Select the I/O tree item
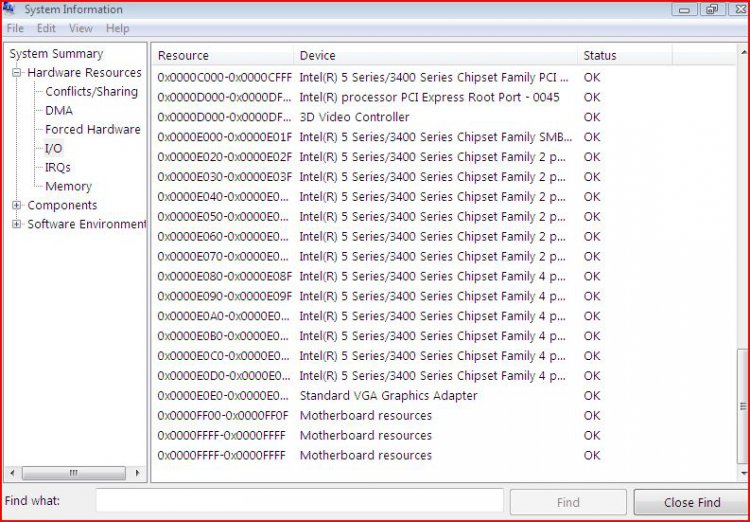The width and height of the screenshot is (750, 522). tap(54, 148)
